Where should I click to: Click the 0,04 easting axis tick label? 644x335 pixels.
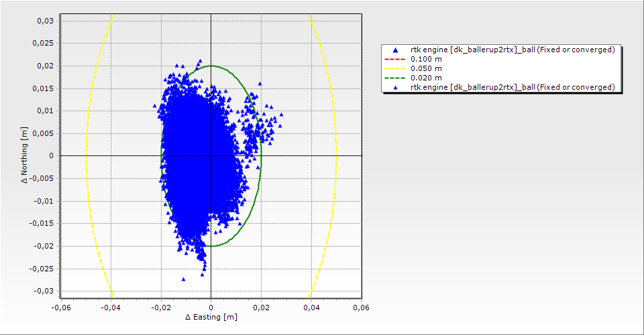[x=311, y=308]
